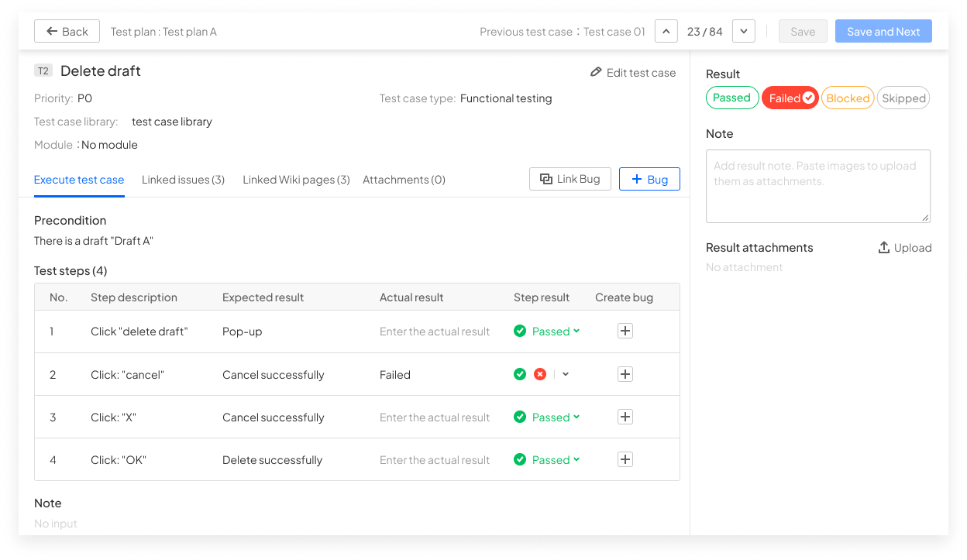Open step 4 Passed result dropdown
The image size is (967, 560).
point(547,459)
